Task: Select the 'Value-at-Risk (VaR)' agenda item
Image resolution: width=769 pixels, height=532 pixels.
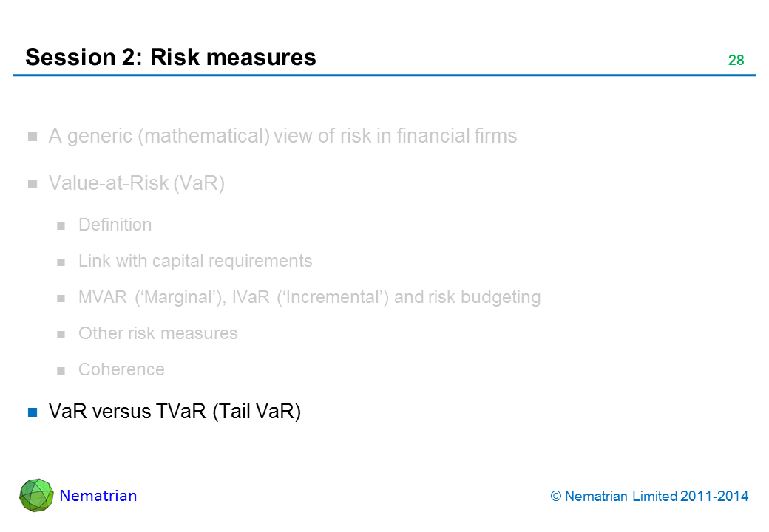Action: (136, 183)
